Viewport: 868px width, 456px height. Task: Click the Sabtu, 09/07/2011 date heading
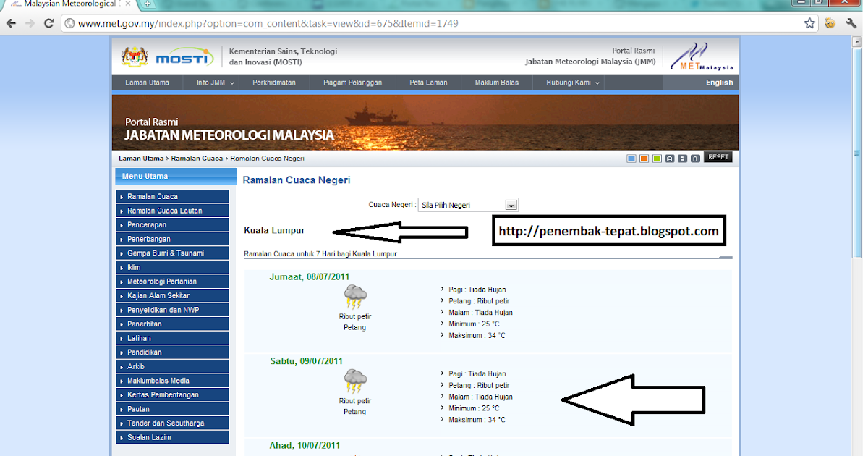[x=307, y=361]
